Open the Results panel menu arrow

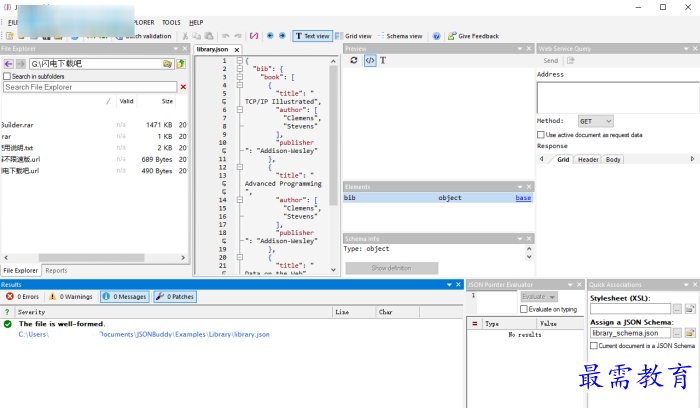[x=449, y=285]
